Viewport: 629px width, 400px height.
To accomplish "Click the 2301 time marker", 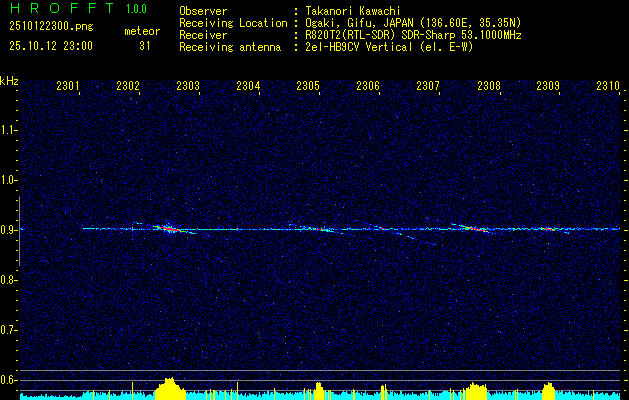I will click(68, 85).
